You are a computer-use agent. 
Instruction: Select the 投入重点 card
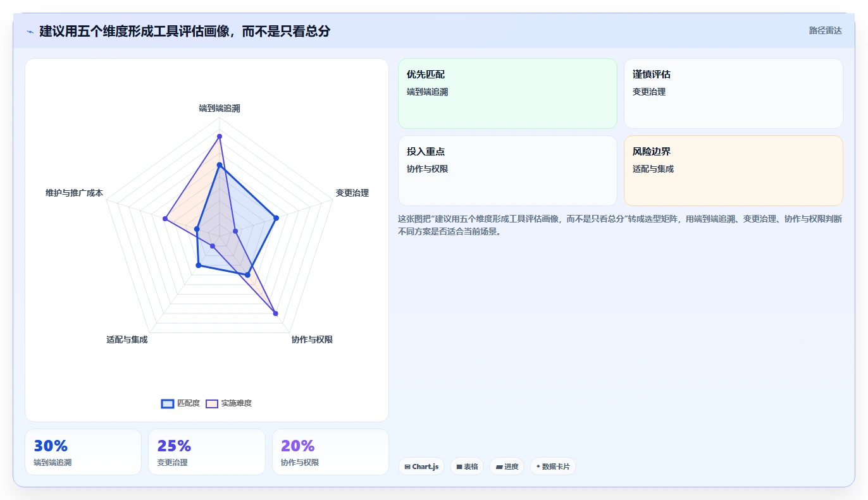[x=507, y=171]
